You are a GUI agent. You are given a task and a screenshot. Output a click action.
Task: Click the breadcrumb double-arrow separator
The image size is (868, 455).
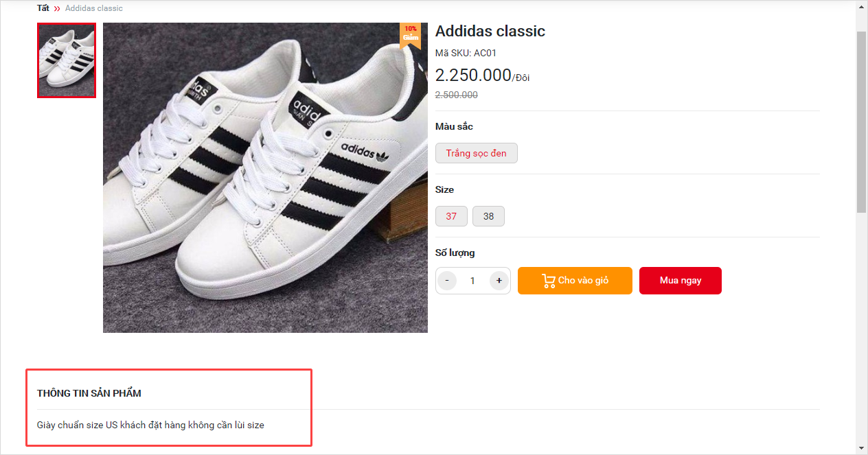point(57,8)
